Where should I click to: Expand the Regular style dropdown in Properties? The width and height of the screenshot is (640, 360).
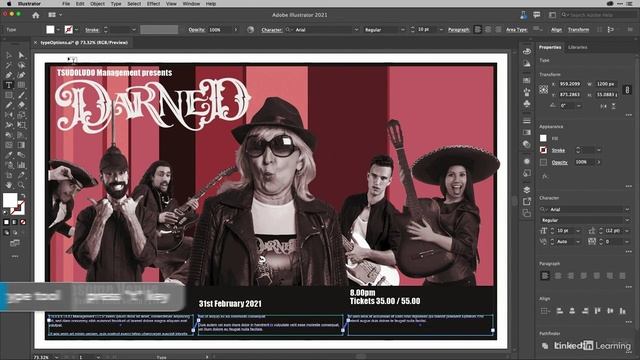coord(627,220)
